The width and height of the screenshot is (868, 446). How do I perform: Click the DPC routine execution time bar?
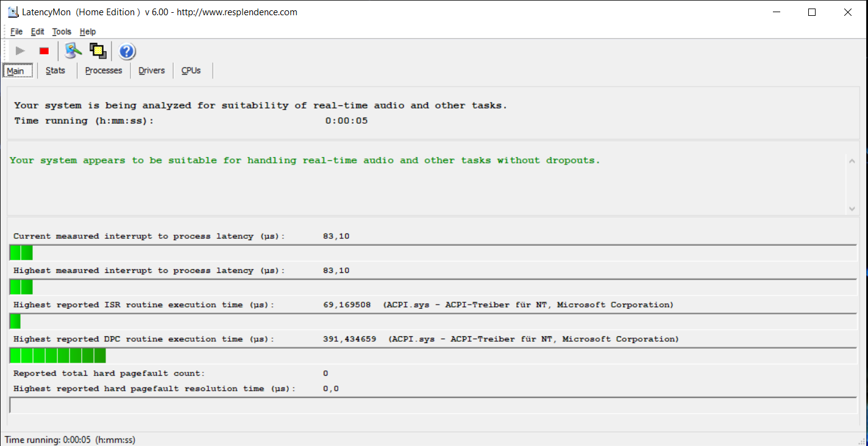click(x=433, y=356)
